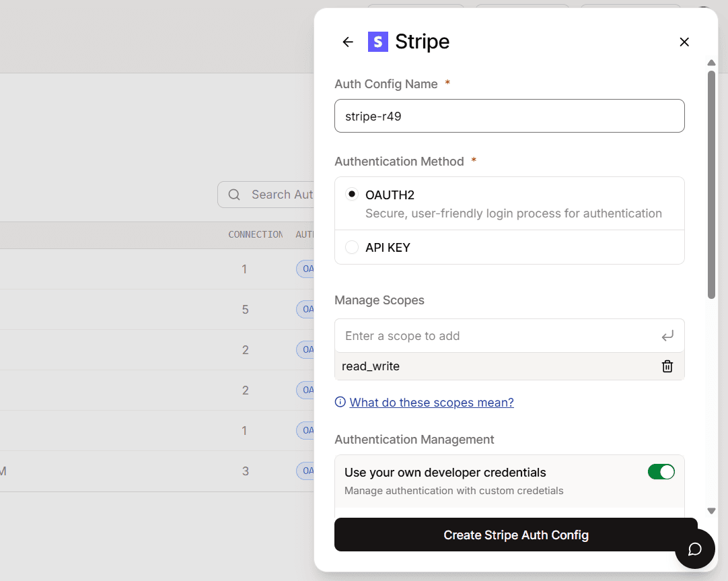Select the OAUTH2 radio option
728x581 pixels.
click(352, 195)
